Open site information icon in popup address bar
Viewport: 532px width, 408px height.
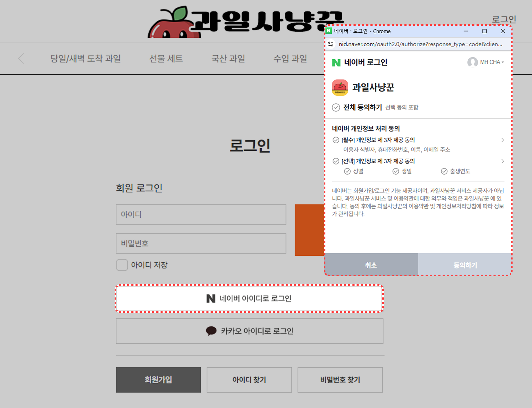pos(331,44)
